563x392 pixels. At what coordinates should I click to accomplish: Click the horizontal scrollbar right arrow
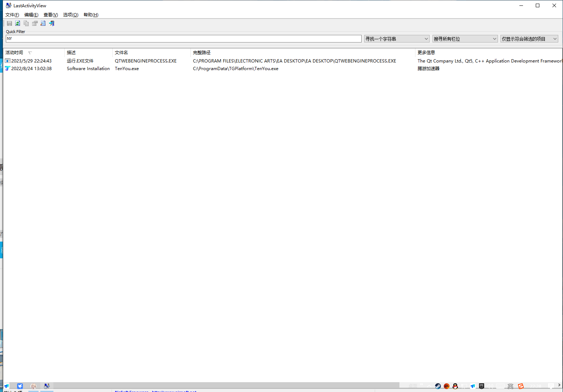tap(559, 385)
